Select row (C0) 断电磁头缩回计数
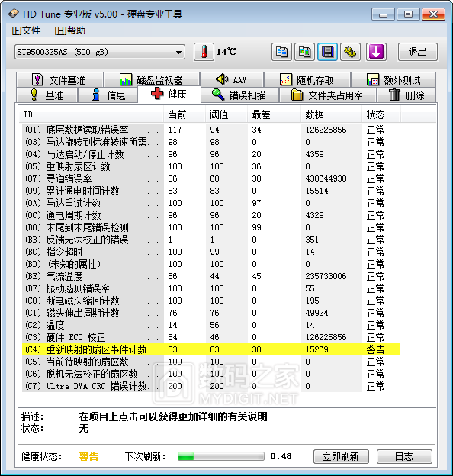Image resolution: width=453 pixels, height=476 pixels. [211, 301]
